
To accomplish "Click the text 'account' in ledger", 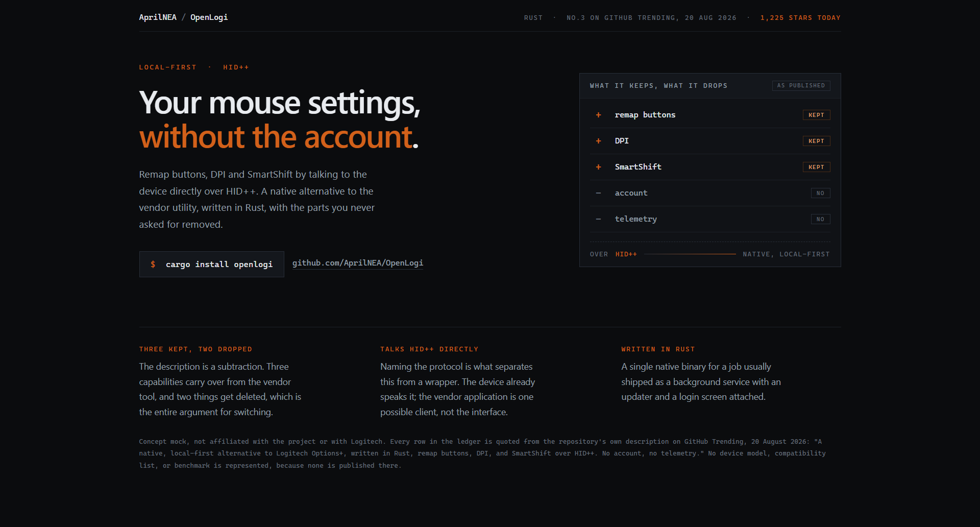I will coord(631,193).
